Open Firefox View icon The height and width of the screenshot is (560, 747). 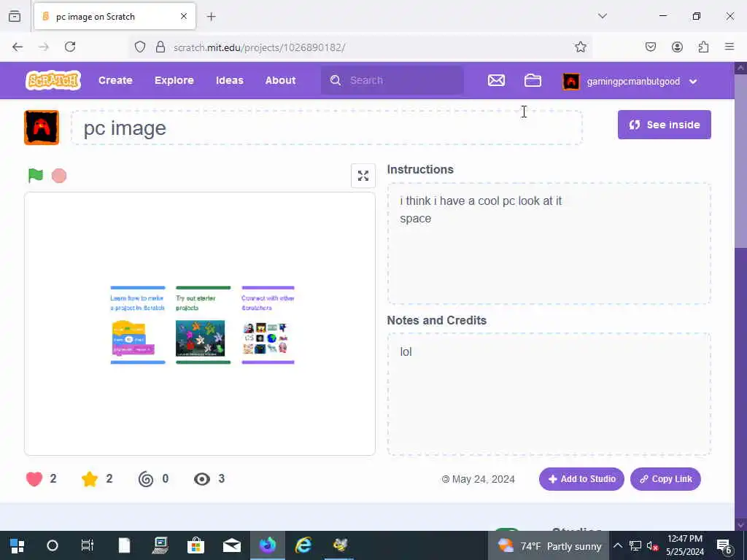(x=15, y=16)
